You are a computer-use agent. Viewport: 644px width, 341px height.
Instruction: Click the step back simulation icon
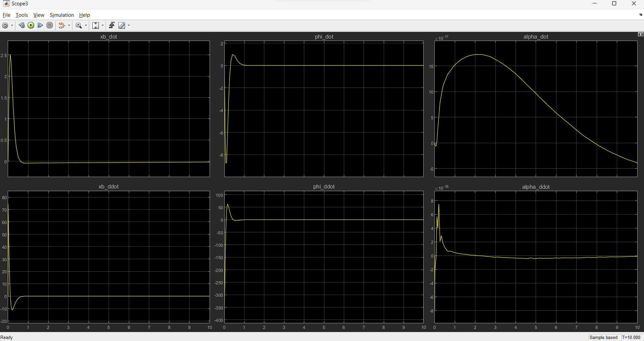21,25
